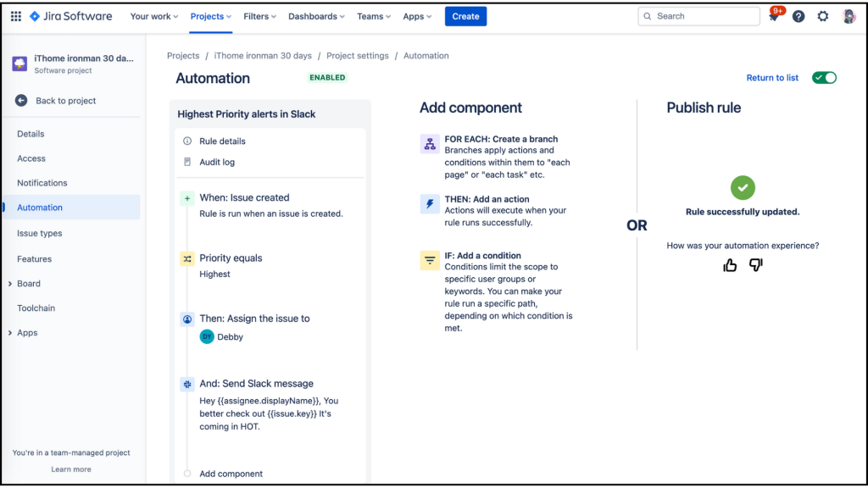Click the search magnifier icon
868x488 pixels.
coord(647,17)
